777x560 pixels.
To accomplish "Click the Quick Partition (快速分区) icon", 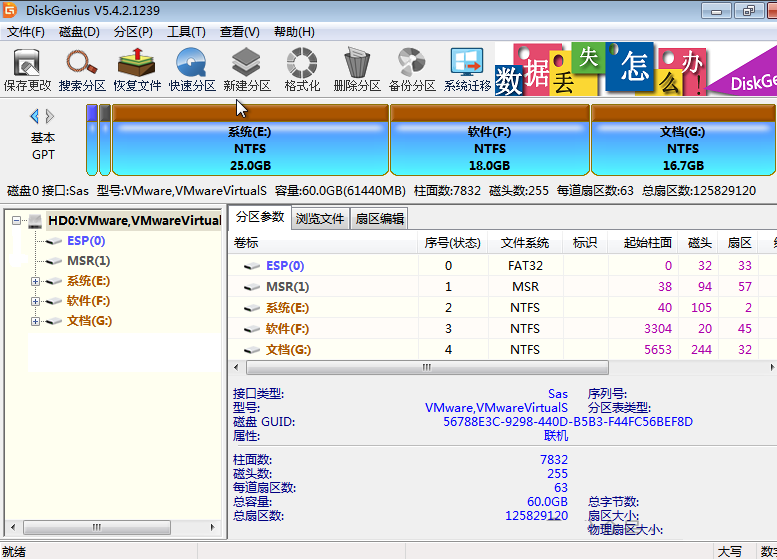I will (192, 68).
